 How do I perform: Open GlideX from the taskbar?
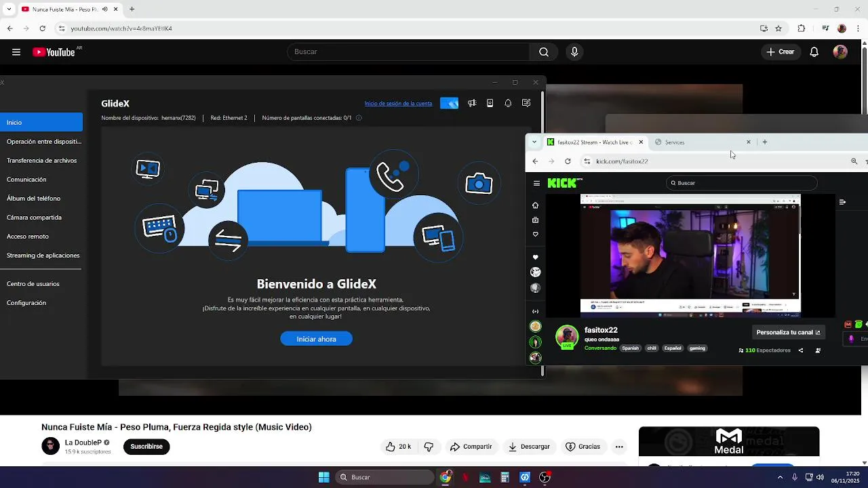(525, 477)
